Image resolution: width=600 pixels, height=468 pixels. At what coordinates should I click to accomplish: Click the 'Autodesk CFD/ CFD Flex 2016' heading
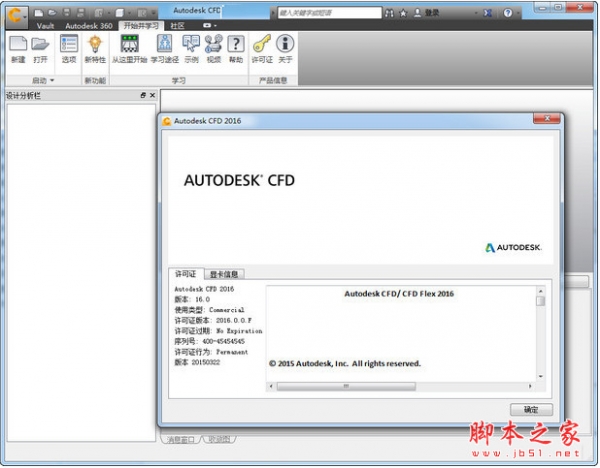click(x=399, y=294)
